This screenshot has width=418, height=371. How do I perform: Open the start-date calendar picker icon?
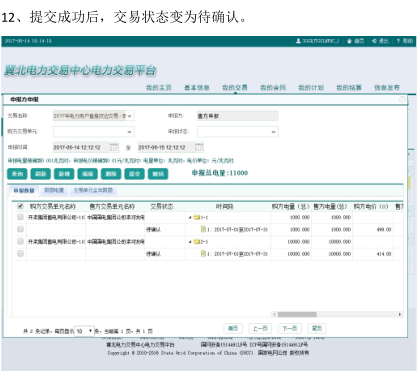114,147
